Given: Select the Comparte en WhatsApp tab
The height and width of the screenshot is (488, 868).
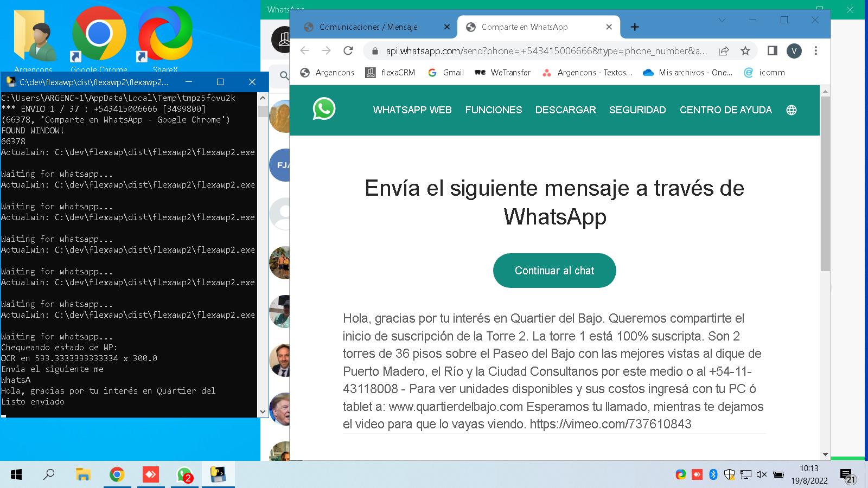Looking at the screenshot, I should pos(525,27).
